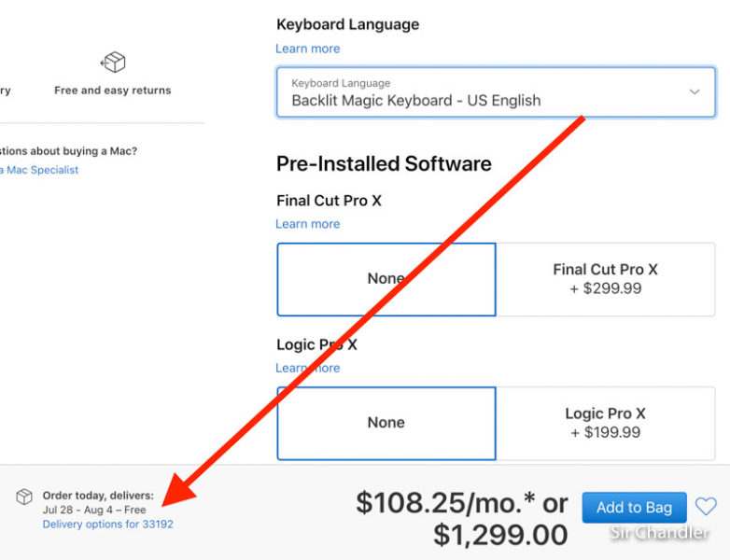Screen dimensions: 730x560
Task: Open the Keyboard Language dropdown
Action: [495, 91]
